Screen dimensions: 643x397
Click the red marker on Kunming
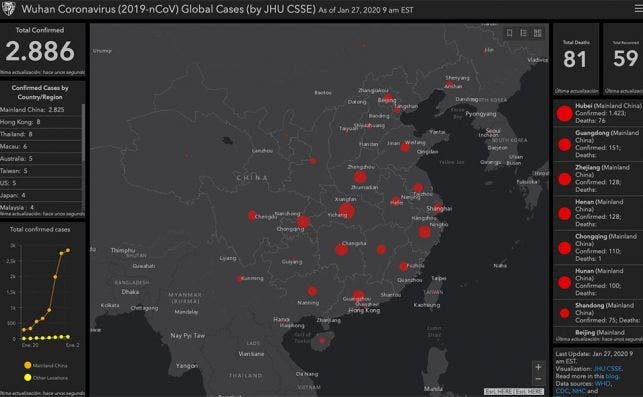click(240, 279)
